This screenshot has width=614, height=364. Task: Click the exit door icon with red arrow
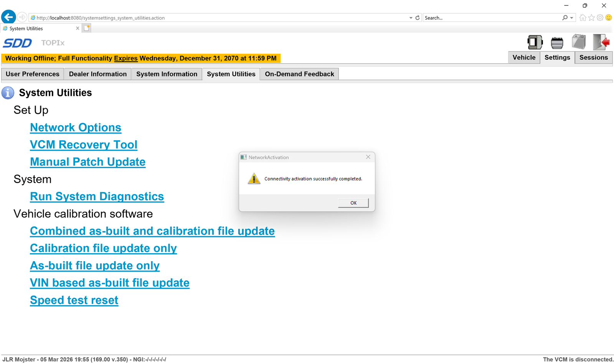point(601,42)
